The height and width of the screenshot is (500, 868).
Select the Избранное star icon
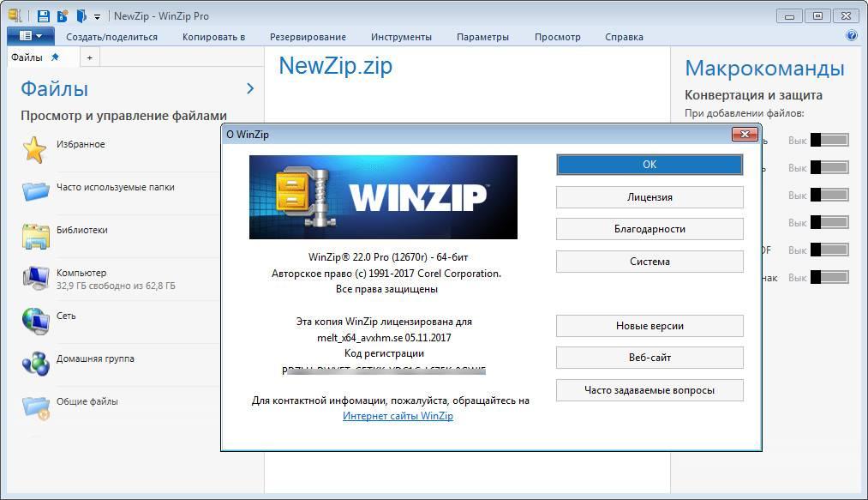pyautogui.click(x=34, y=150)
